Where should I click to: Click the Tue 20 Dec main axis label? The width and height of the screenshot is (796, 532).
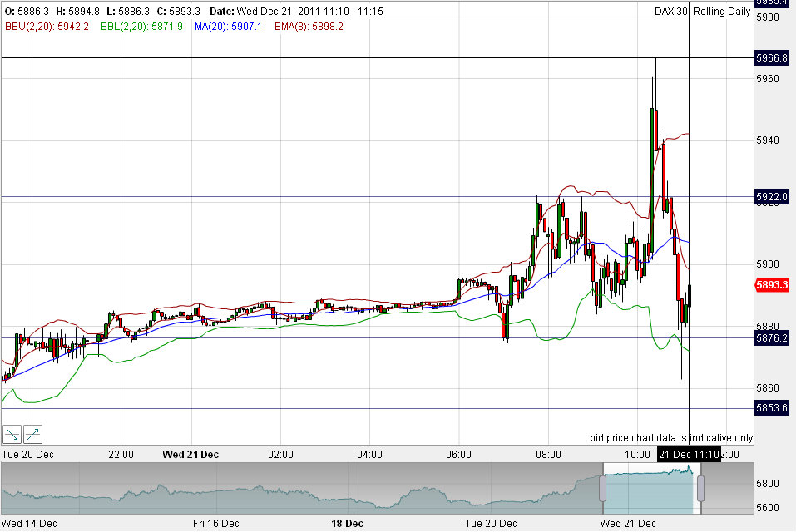[27, 455]
